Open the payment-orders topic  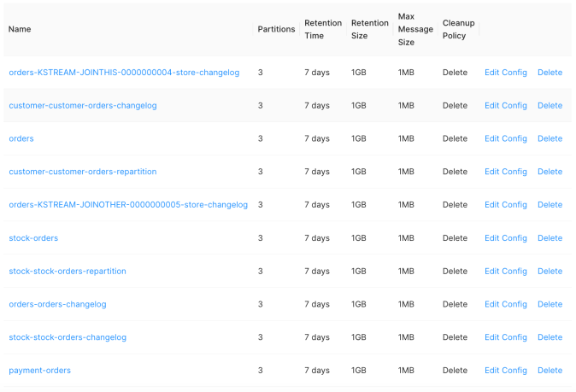(39, 371)
